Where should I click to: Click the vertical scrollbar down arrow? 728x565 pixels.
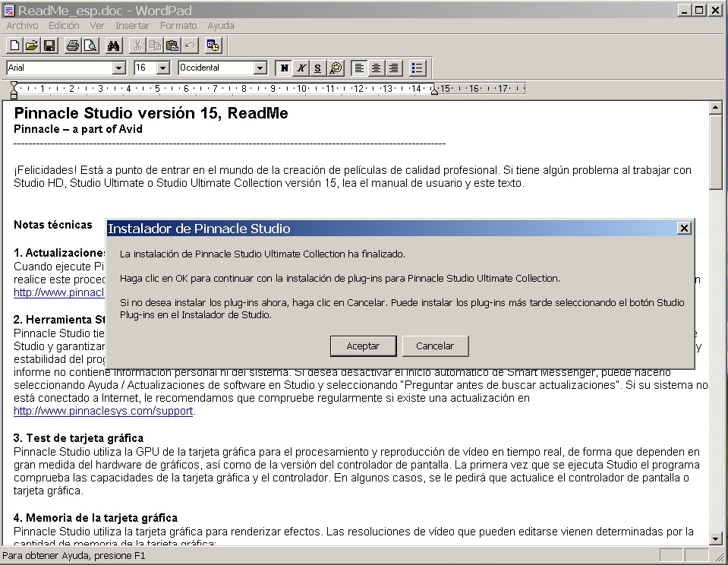click(x=715, y=538)
